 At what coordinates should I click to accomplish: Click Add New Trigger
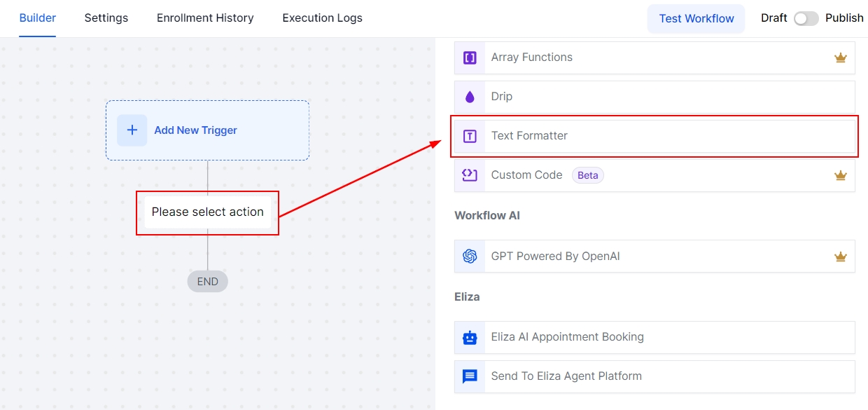[195, 130]
